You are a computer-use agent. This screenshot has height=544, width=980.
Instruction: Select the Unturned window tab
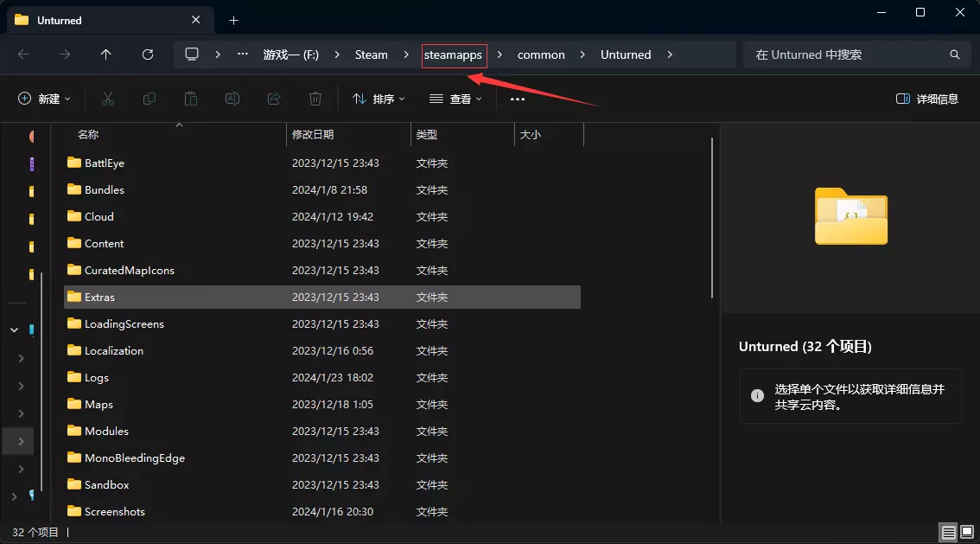click(x=110, y=20)
